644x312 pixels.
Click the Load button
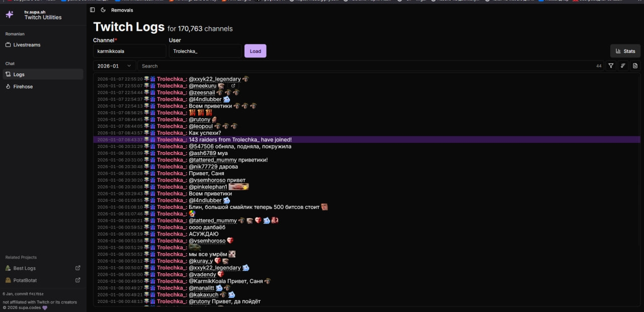coord(256,51)
